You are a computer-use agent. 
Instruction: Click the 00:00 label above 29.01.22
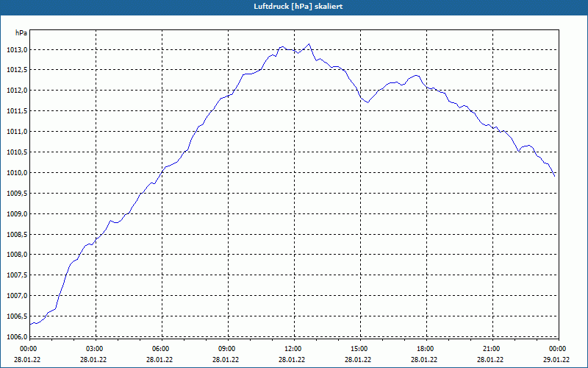pyautogui.click(x=558, y=349)
